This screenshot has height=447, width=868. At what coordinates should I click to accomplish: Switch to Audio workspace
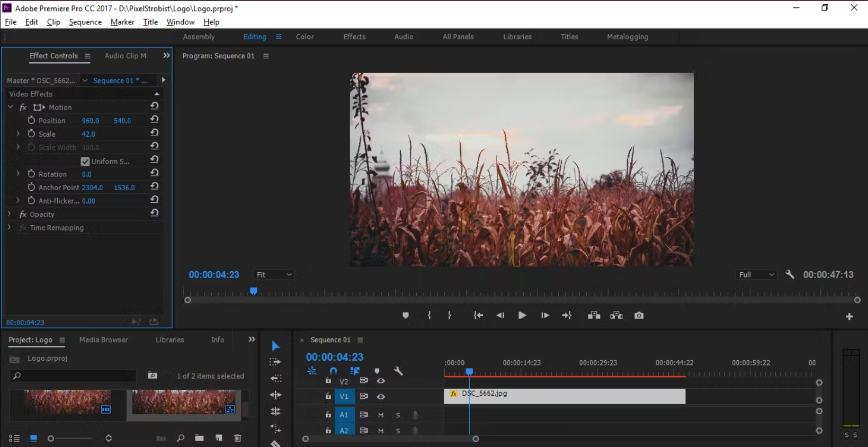pyautogui.click(x=404, y=37)
